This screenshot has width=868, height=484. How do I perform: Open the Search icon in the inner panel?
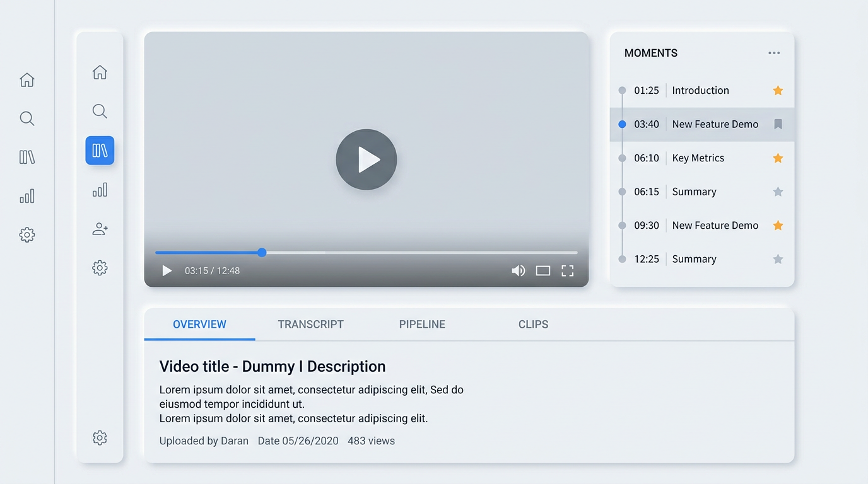point(100,111)
